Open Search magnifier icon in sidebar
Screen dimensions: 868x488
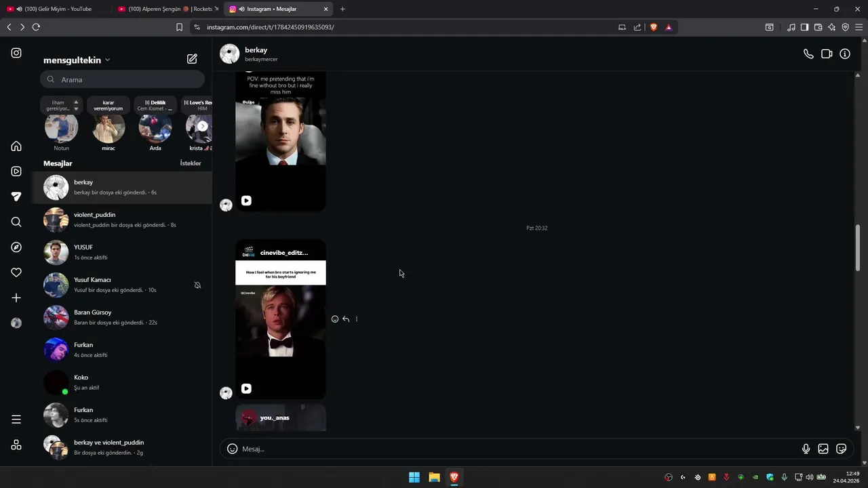(x=16, y=222)
